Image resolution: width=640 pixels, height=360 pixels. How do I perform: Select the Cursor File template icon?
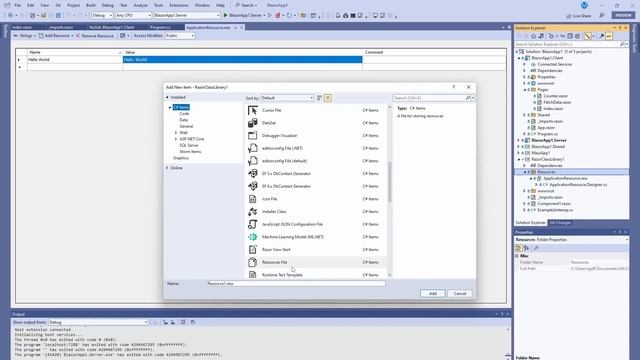(x=253, y=110)
